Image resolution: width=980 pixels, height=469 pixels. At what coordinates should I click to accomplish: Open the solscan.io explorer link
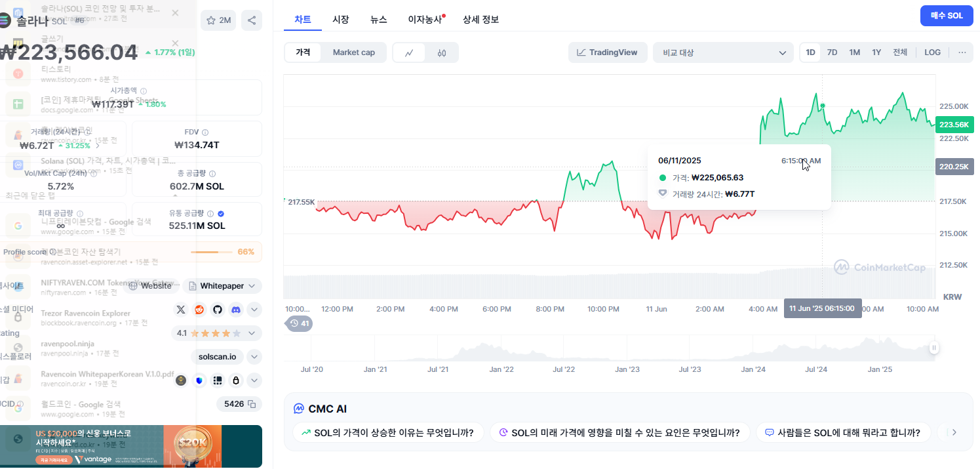218,357
